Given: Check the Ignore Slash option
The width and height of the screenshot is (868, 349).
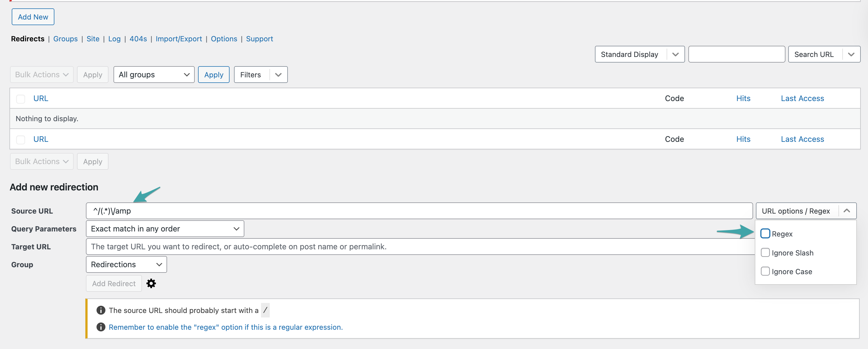Looking at the screenshot, I should 765,253.
